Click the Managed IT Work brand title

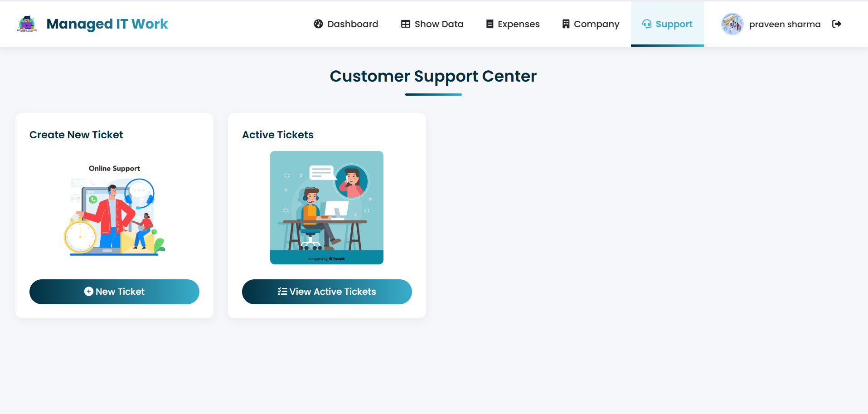point(107,24)
